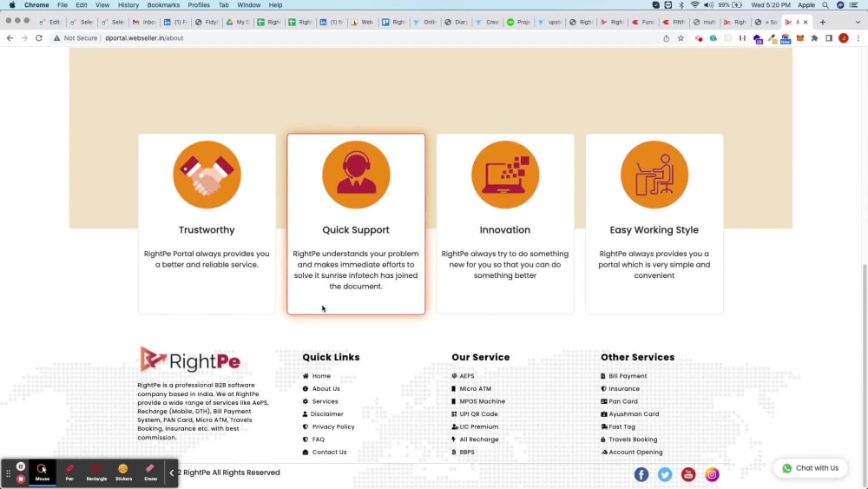Select the Rectangle annotation tool
The image size is (868, 489).
[96, 472]
